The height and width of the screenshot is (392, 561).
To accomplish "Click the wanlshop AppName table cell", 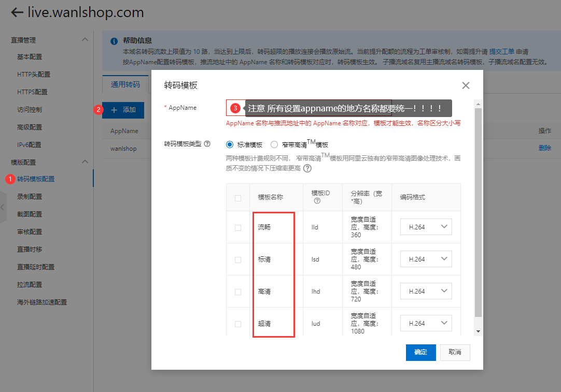I will pyautogui.click(x=123, y=149).
